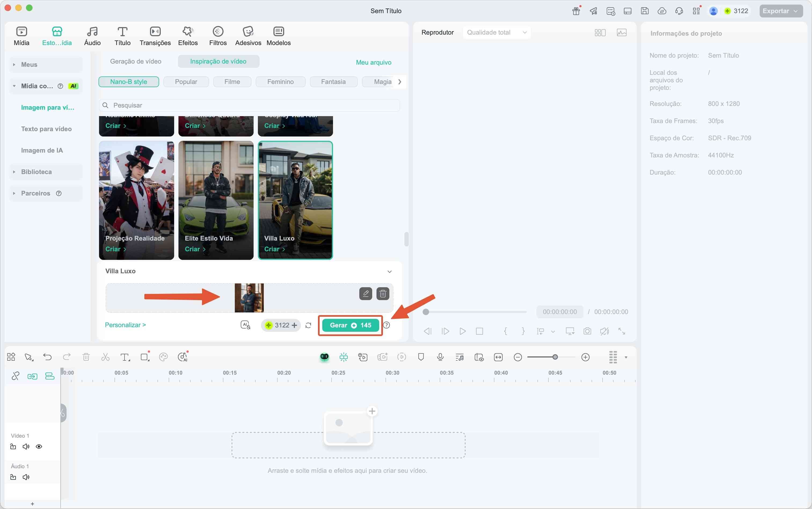The width and height of the screenshot is (812, 509).
Task: Open Personalizar options below Villa Luxo
Action: pyautogui.click(x=125, y=324)
